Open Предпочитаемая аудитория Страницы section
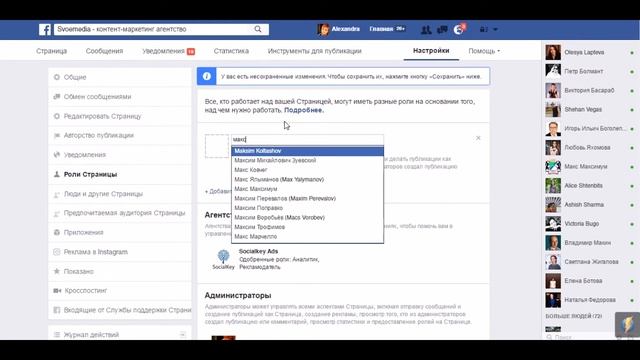This screenshot has width=640, height=360. pyautogui.click(x=120, y=213)
